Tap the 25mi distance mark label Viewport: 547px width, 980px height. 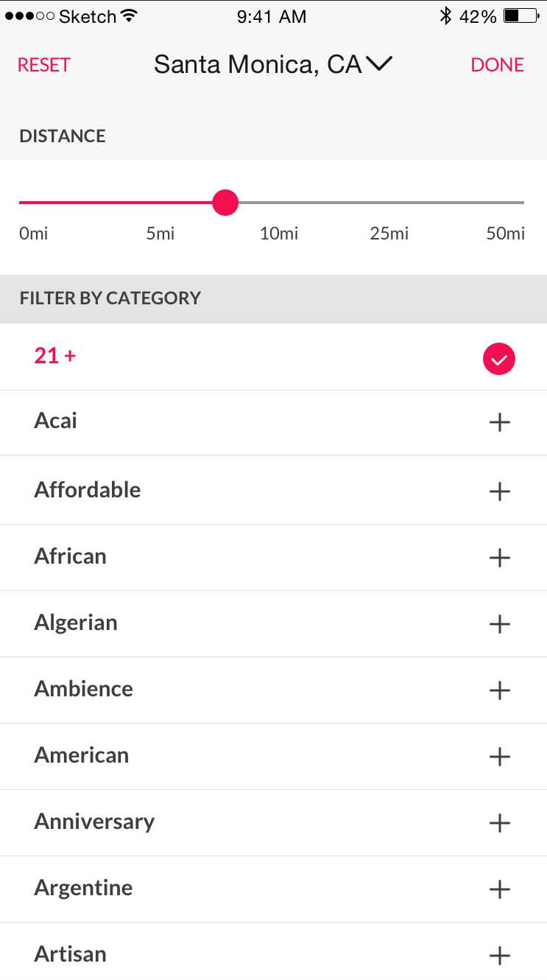389,234
